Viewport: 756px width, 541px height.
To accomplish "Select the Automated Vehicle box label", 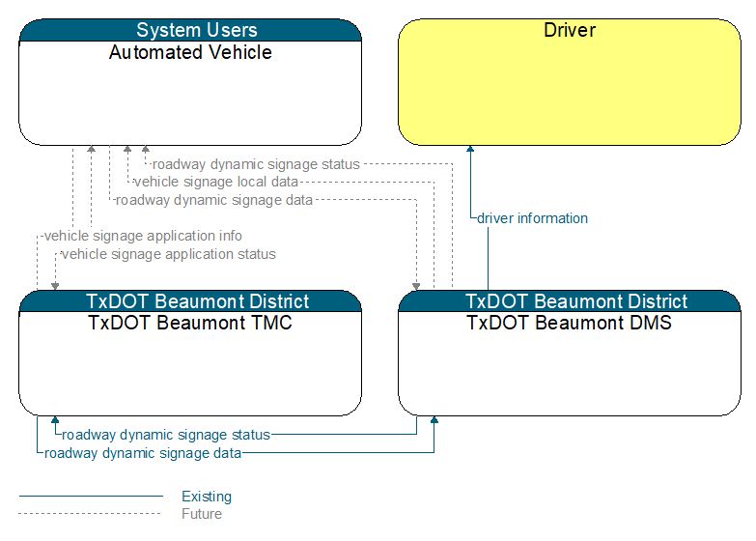I will pos(190,52).
